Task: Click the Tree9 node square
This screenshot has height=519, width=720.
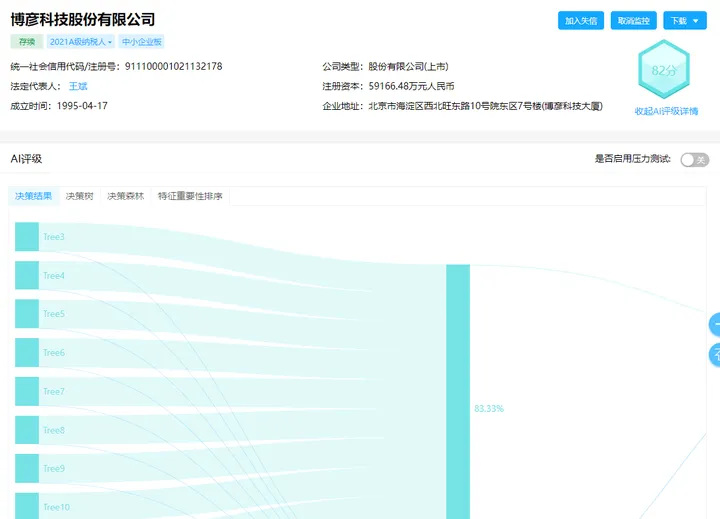Action: point(27,468)
